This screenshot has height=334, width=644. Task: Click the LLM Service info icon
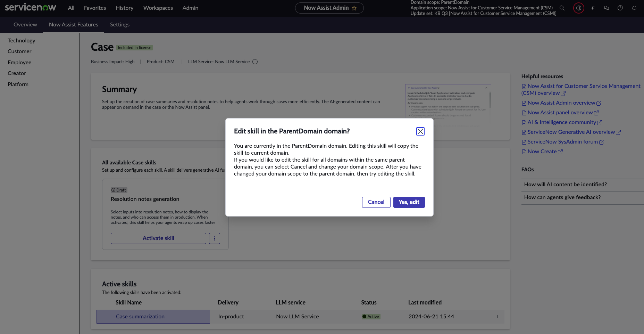(255, 62)
